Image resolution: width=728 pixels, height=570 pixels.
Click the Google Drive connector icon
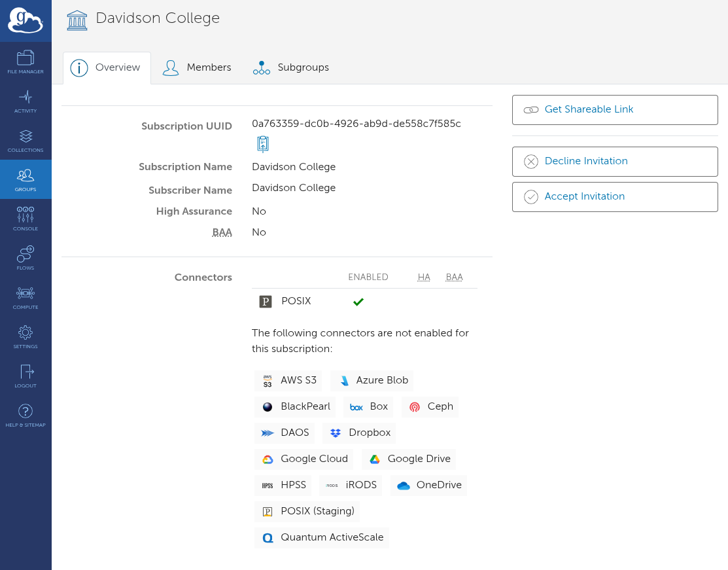click(375, 459)
